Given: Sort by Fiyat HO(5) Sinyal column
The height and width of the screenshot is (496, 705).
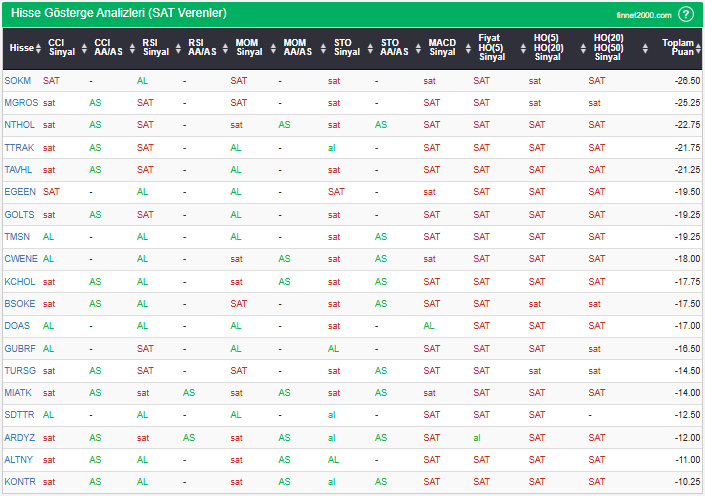Looking at the screenshot, I should point(491,47).
